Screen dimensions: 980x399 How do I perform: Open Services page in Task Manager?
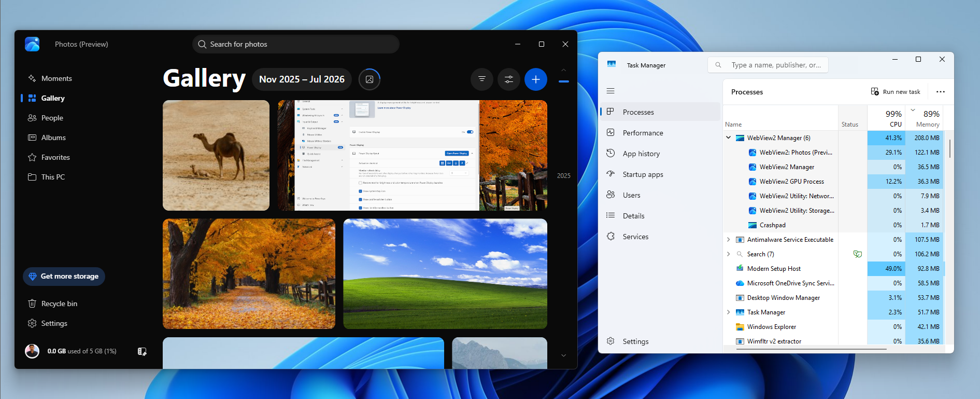(660, 237)
